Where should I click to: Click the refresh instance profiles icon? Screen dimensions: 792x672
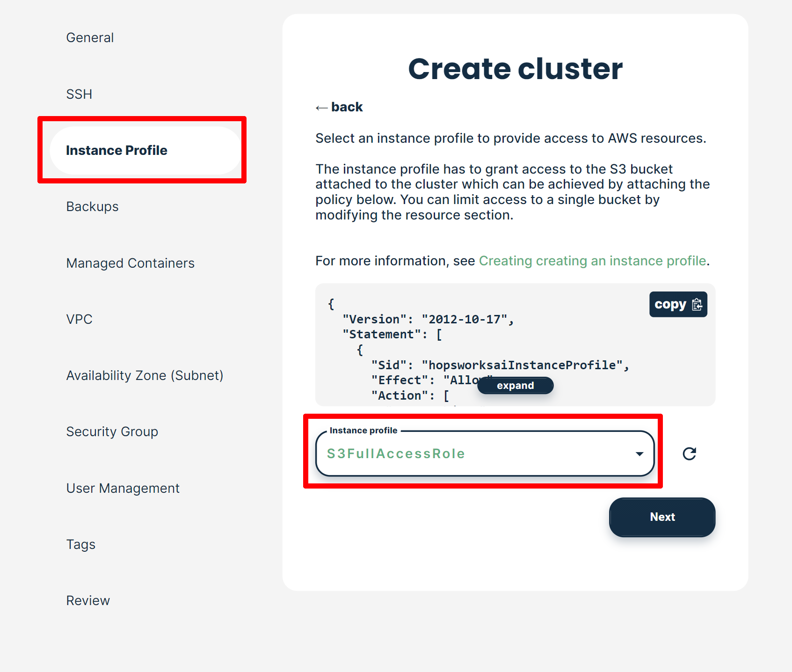click(x=689, y=453)
